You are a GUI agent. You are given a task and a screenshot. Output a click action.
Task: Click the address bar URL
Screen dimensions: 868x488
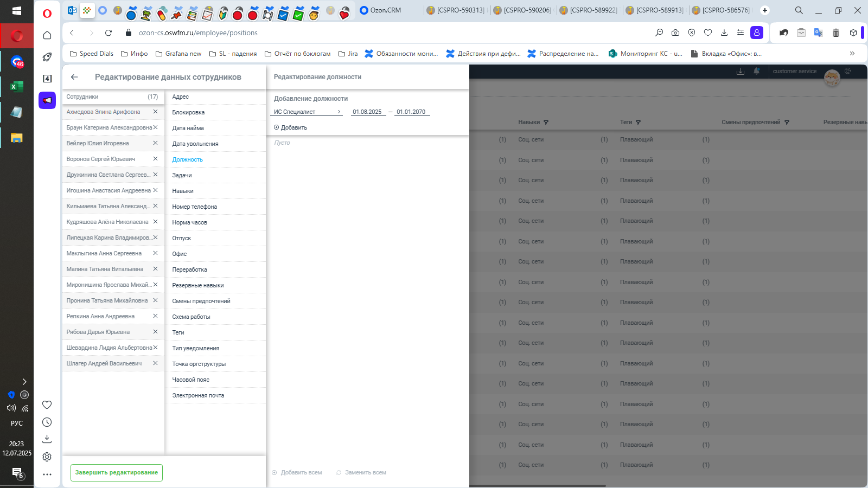coord(198,33)
